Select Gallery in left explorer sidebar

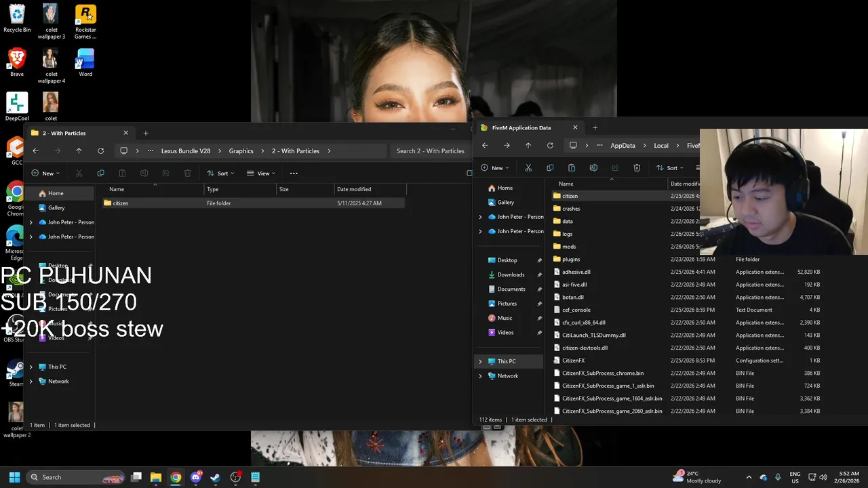[x=56, y=207]
